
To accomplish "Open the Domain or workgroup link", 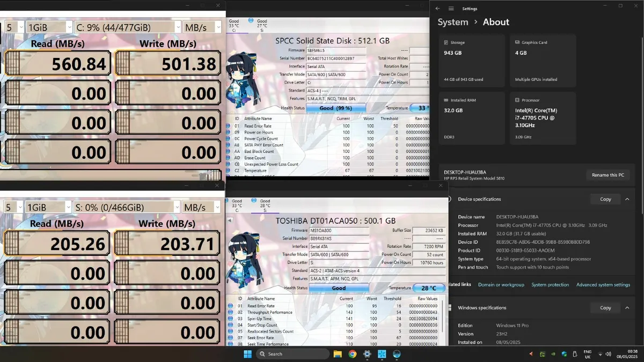I will tap(501, 285).
